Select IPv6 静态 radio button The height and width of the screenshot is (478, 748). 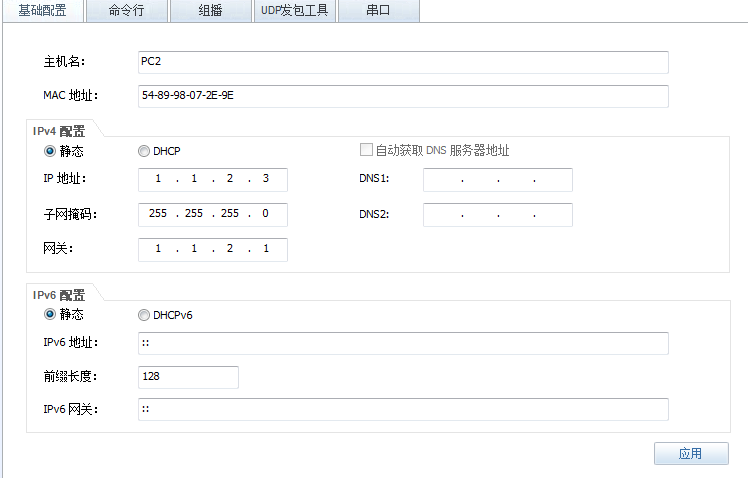pyautogui.click(x=50, y=314)
